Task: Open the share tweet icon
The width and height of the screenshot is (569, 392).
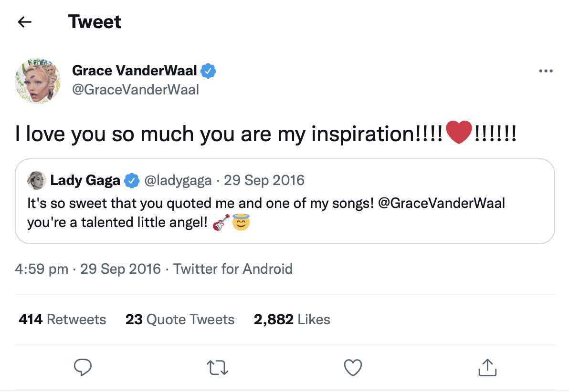Action: point(487,367)
